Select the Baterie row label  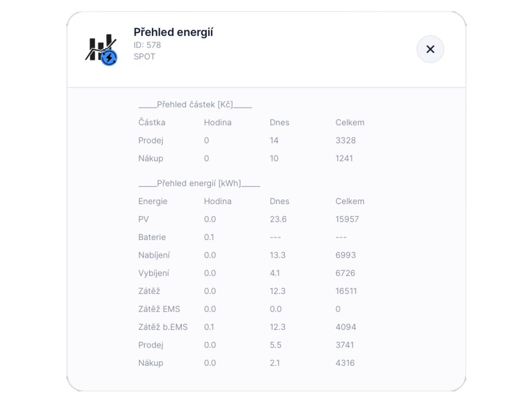pos(152,237)
